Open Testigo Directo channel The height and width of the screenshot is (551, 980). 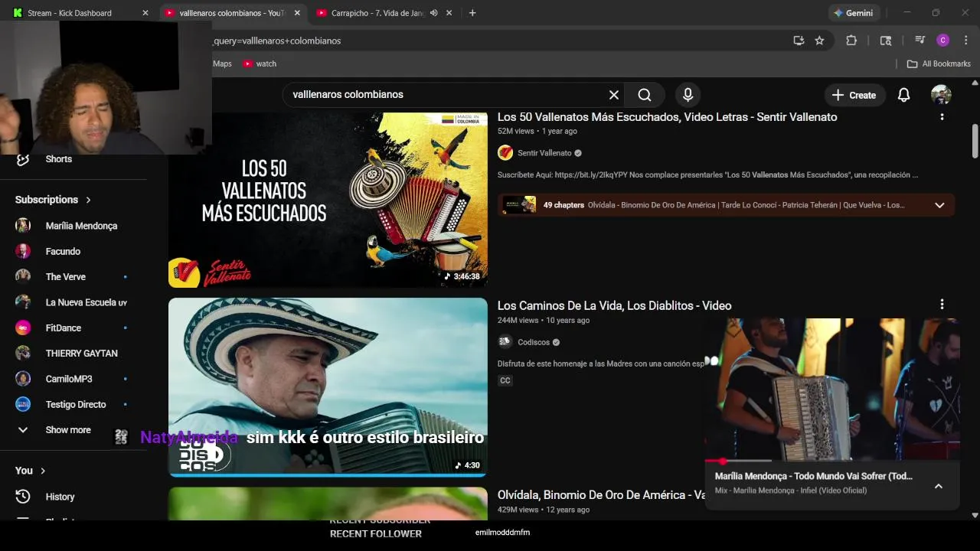(74, 404)
